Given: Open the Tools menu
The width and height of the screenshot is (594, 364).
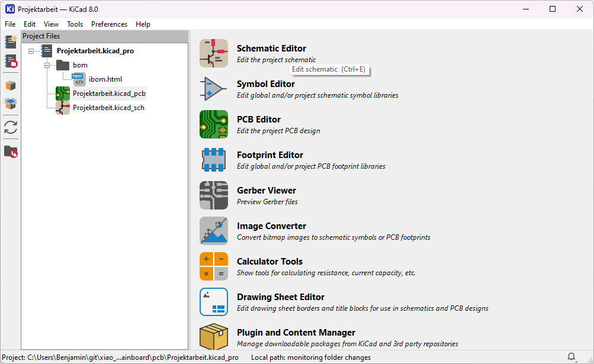Looking at the screenshot, I should coord(75,24).
